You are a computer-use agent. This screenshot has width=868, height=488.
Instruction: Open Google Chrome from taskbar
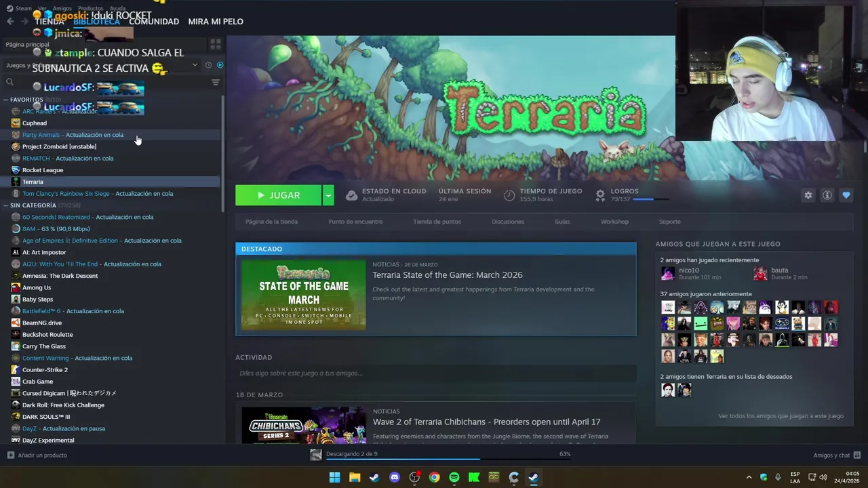click(x=434, y=477)
